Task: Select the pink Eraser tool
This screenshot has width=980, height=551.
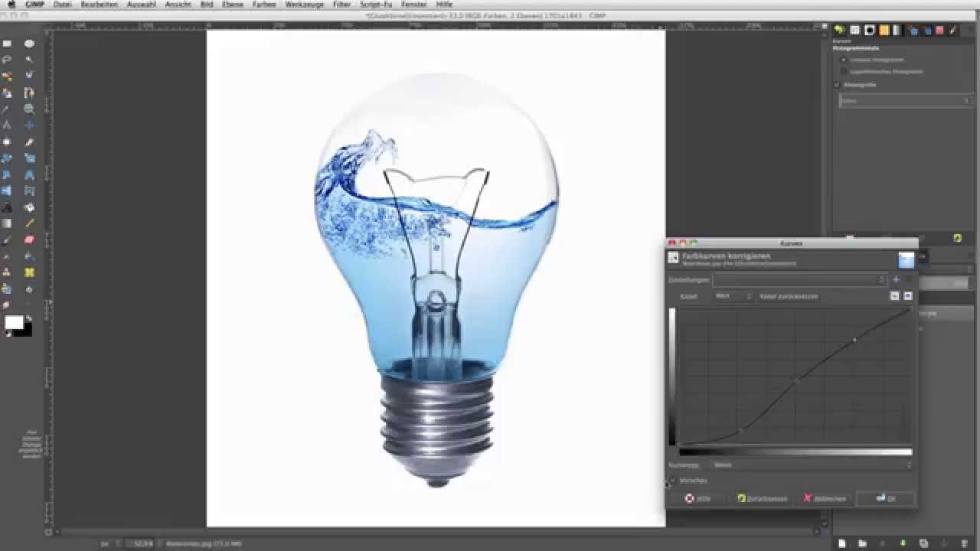Action: click(x=29, y=240)
